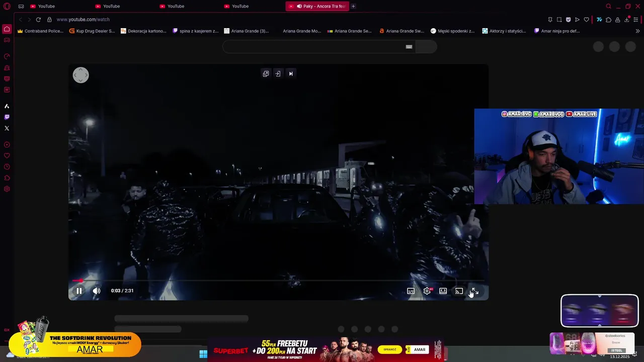The width and height of the screenshot is (644, 362).
Task: Open X (Twitter) icon in sidebar
Action: pos(7,128)
